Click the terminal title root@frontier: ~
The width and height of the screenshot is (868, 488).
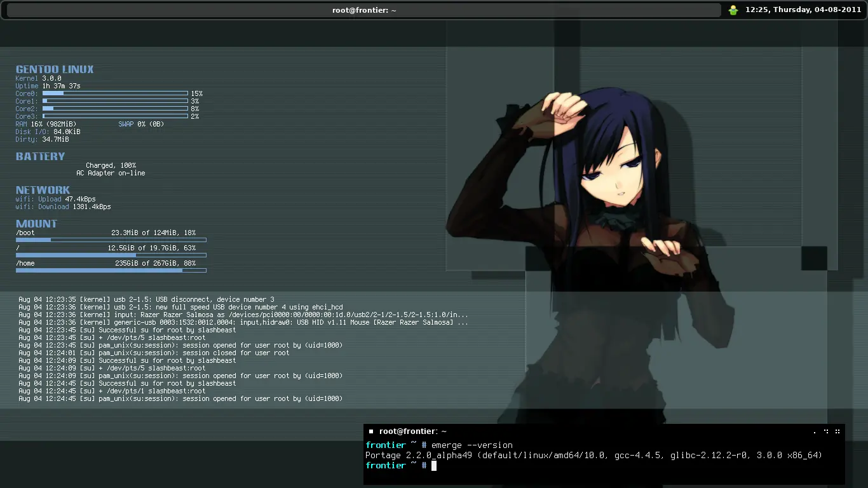point(413,431)
